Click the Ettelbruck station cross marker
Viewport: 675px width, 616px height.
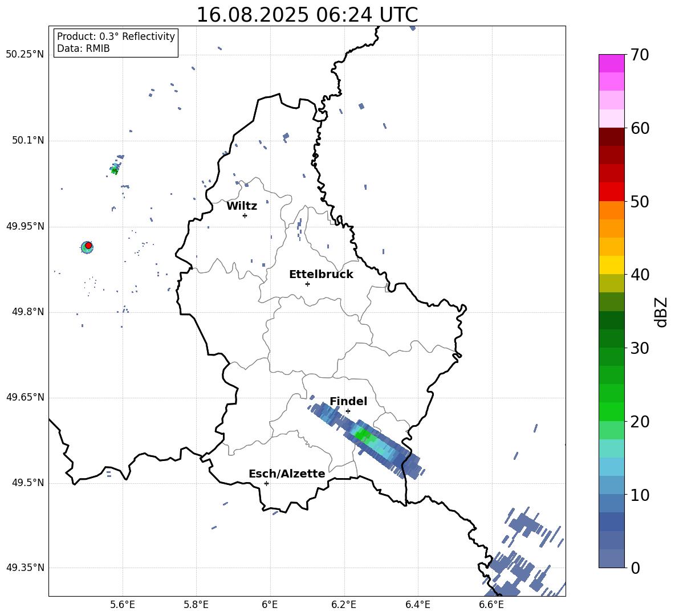(x=307, y=284)
